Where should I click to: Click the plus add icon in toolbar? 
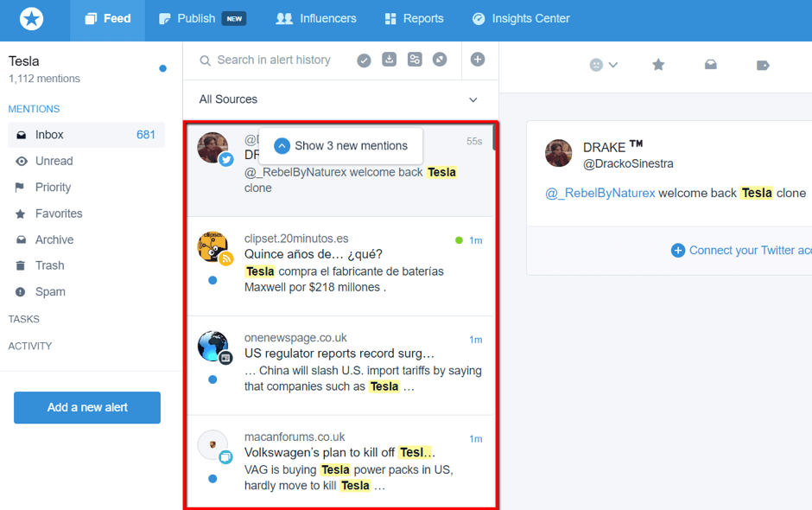[478, 60]
